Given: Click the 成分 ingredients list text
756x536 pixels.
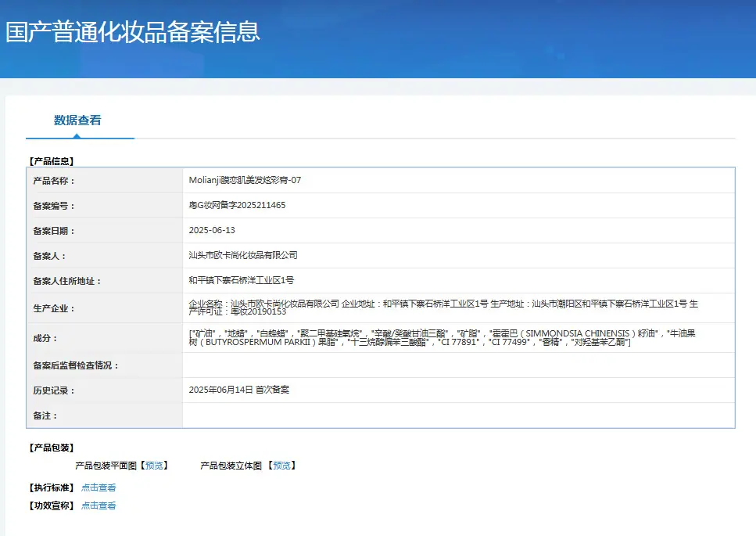Looking at the screenshot, I should 442,338.
